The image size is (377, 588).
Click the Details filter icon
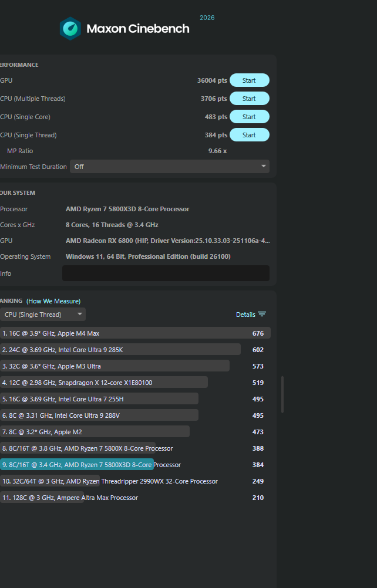click(x=262, y=315)
